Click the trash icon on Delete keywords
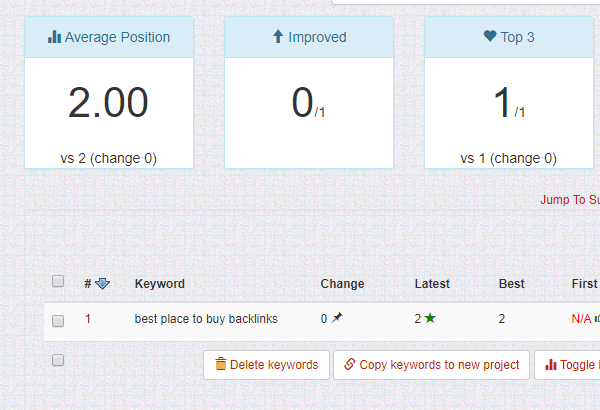The height and width of the screenshot is (410, 600). pos(221,364)
